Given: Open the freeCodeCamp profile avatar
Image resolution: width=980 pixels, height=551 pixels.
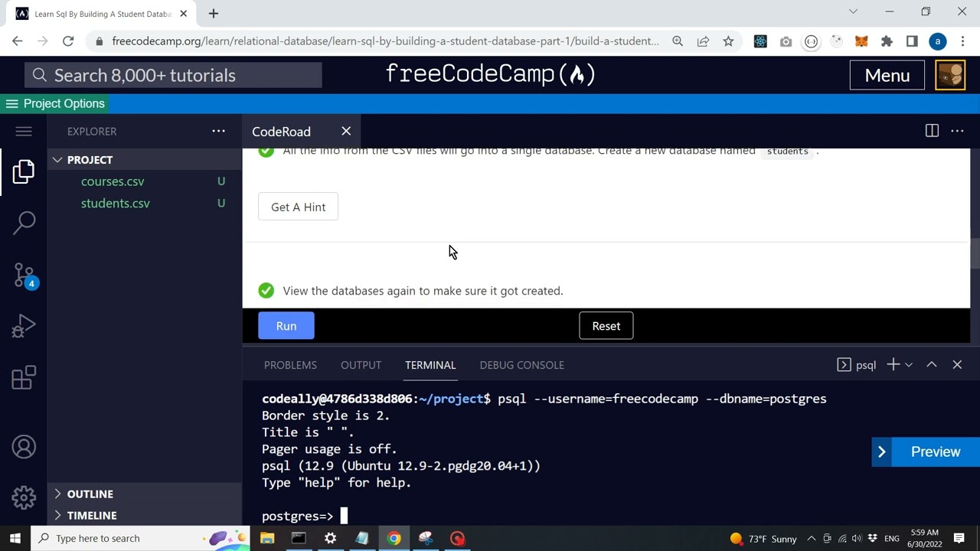Looking at the screenshot, I should [950, 75].
